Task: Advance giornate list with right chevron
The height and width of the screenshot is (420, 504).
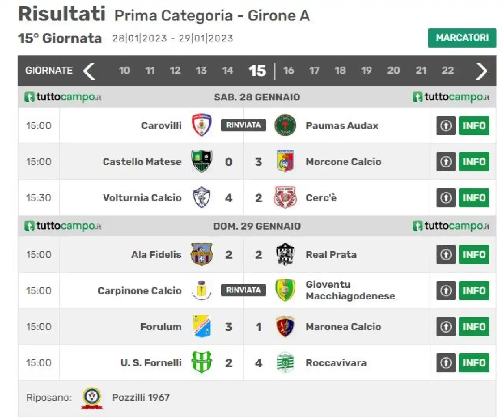Action: [x=481, y=71]
